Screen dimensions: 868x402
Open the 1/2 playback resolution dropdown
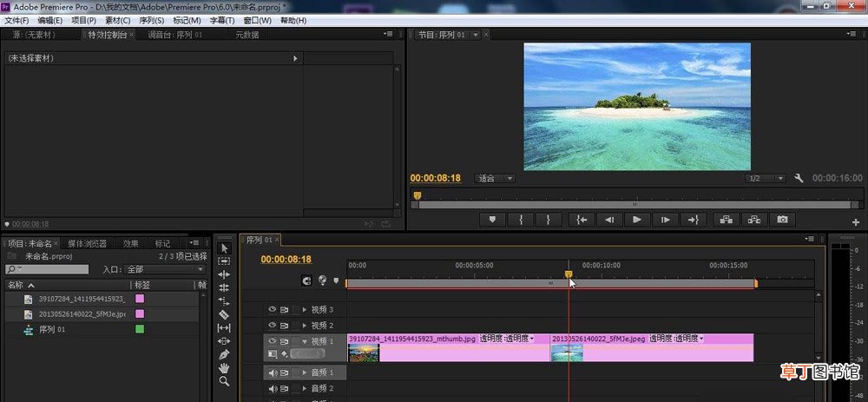(765, 178)
